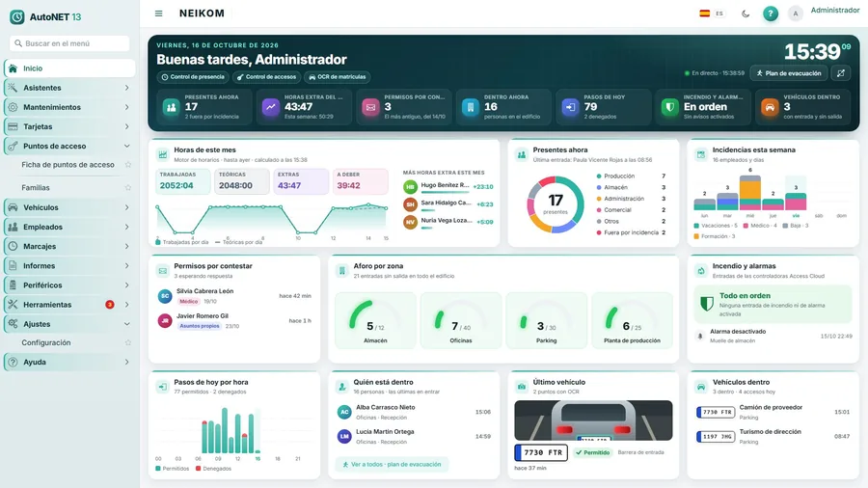Click the Incendio y alarmas shield icon
The image size is (868, 488).
(670, 107)
